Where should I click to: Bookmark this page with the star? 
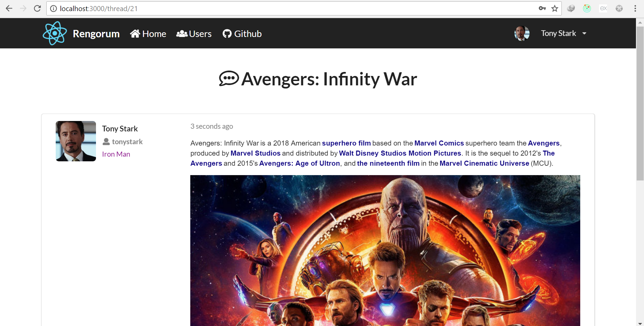[555, 8]
